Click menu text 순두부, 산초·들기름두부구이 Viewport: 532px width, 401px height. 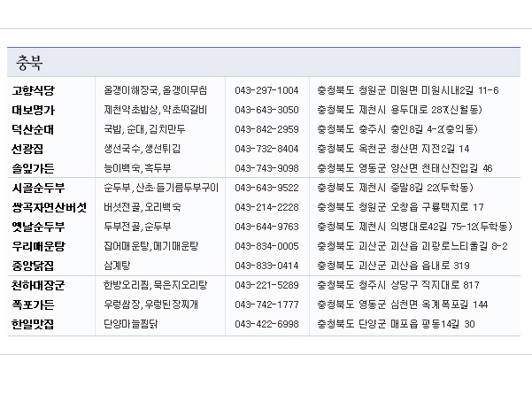tap(161, 188)
